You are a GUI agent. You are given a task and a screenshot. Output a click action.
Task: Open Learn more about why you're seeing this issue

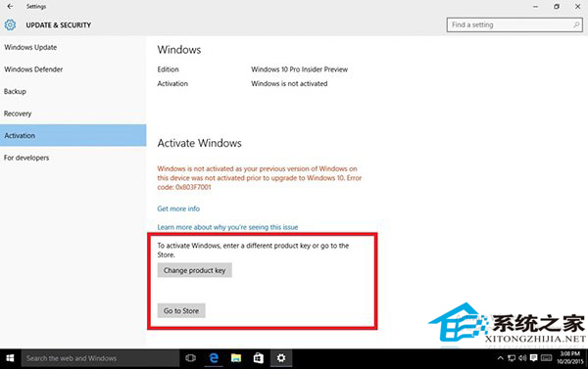click(x=227, y=227)
